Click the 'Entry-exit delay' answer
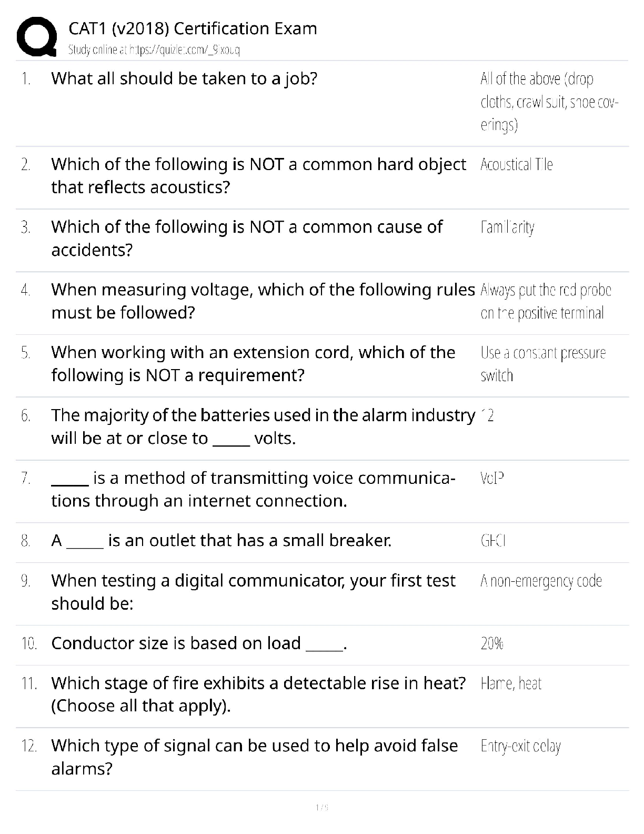This screenshot has height=834, width=644. (x=520, y=746)
